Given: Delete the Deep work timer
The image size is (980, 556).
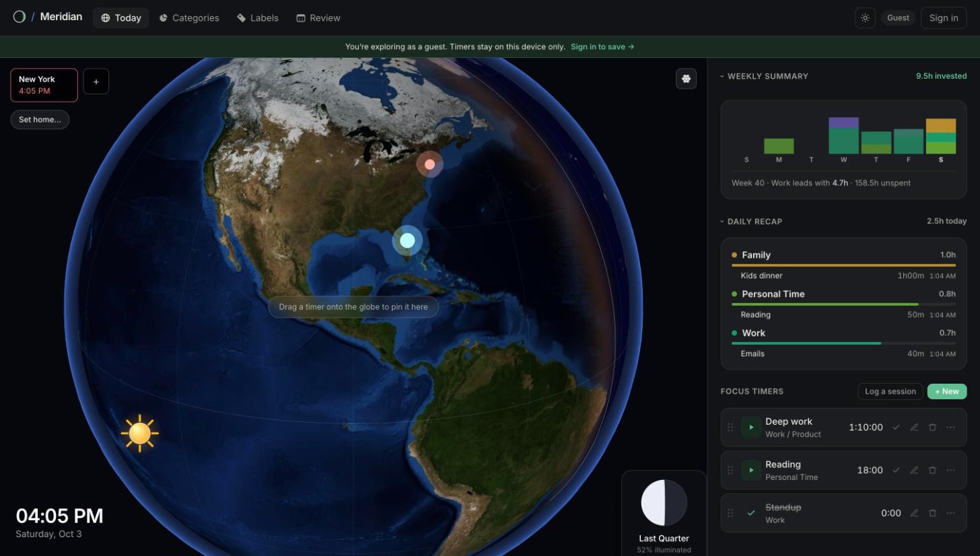Looking at the screenshot, I should 932,427.
